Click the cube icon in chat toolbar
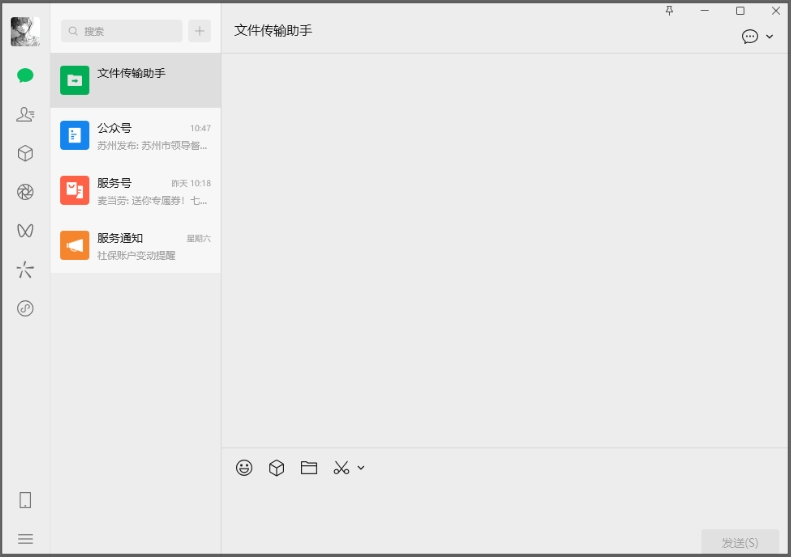 (x=276, y=468)
